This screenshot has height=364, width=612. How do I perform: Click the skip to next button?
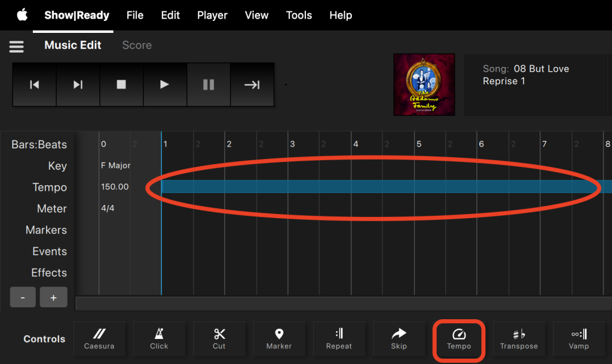pyautogui.click(x=78, y=85)
